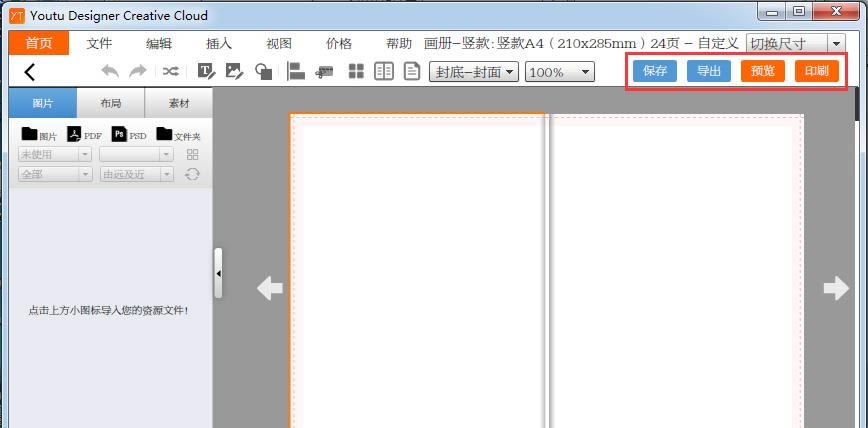Image resolution: width=868 pixels, height=428 pixels.
Task: Go to previous page with left arrow
Action: (270, 288)
